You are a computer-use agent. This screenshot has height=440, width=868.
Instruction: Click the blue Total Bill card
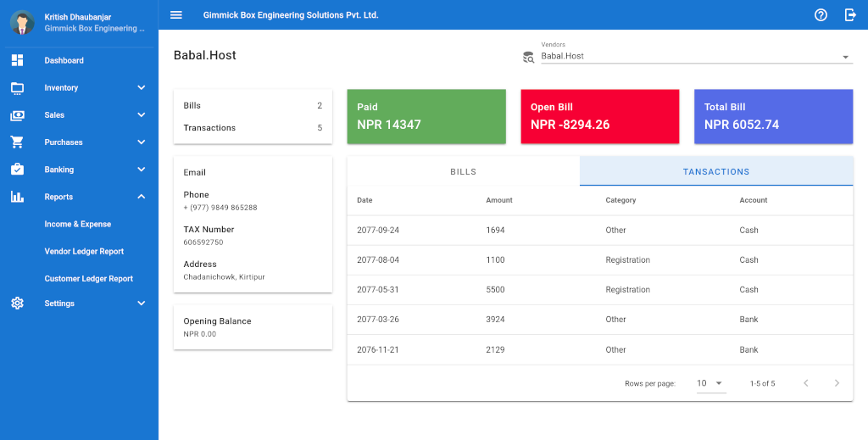[x=773, y=116]
